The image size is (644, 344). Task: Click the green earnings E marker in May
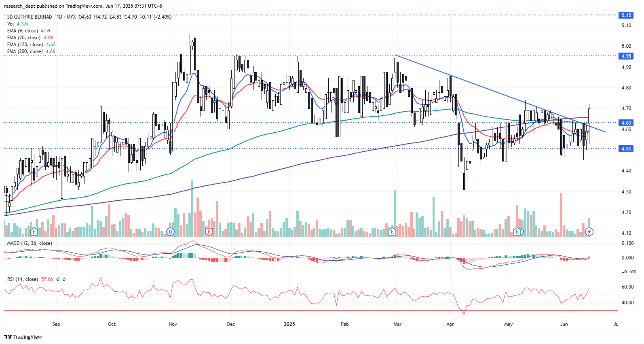pos(517,232)
